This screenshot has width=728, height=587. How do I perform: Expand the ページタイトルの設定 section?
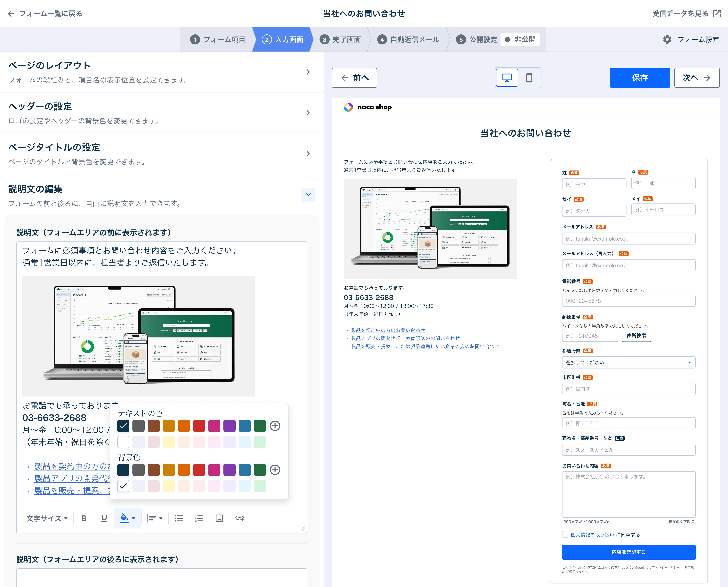click(162, 154)
